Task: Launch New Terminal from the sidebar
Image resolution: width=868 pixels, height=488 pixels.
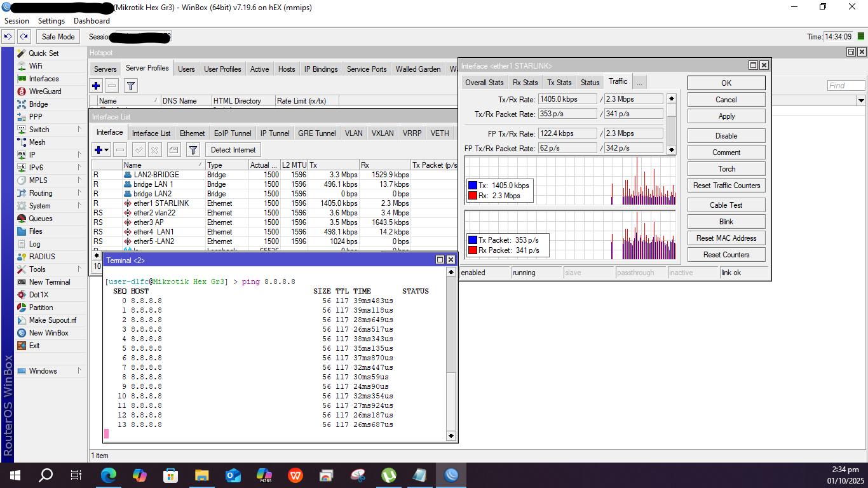Action: (x=50, y=282)
